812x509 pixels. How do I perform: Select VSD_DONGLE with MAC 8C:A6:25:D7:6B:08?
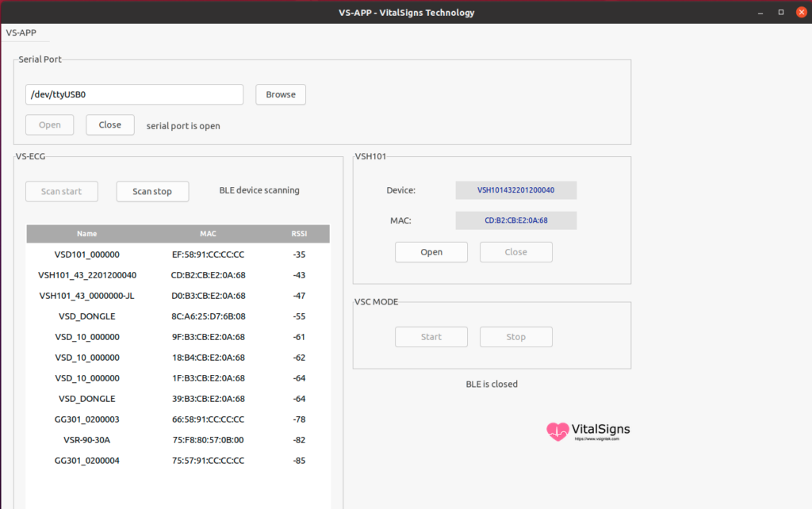178,316
